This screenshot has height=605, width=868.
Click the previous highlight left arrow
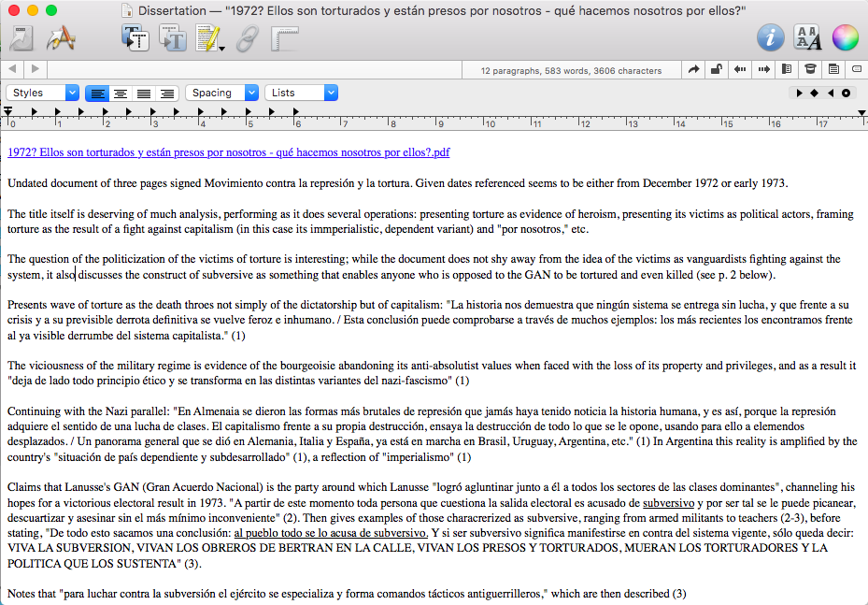coord(740,69)
